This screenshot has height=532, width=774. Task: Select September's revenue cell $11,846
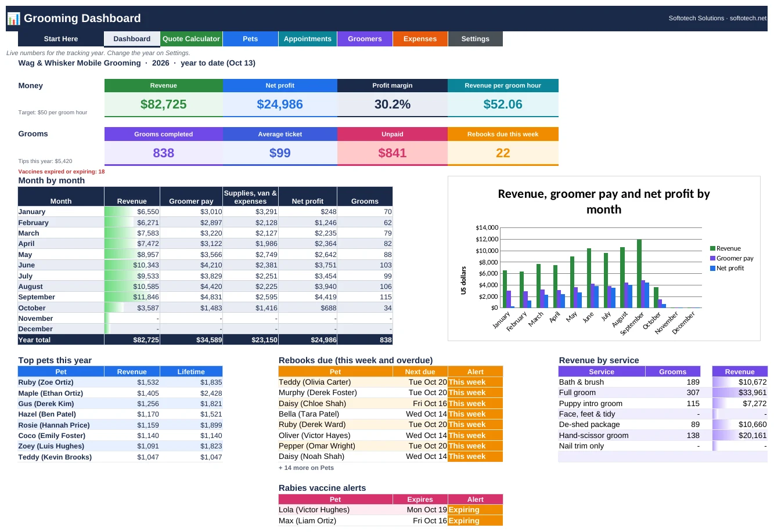(x=132, y=297)
